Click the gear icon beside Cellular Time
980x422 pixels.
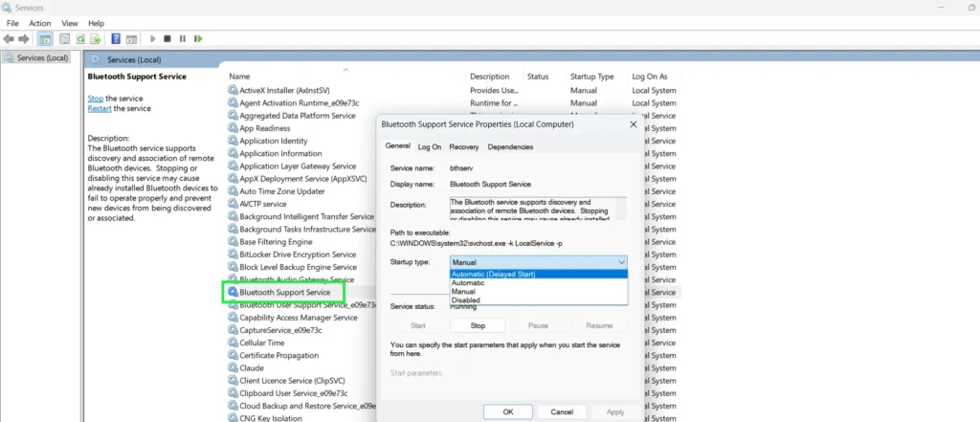pos(234,343)
